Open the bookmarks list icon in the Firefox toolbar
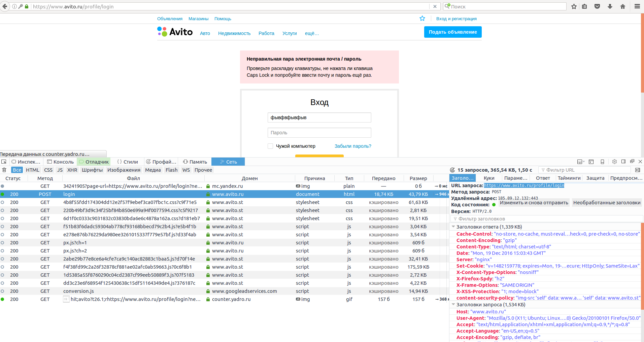The width and height of the screenshot is (644, 342). point(585,6)
